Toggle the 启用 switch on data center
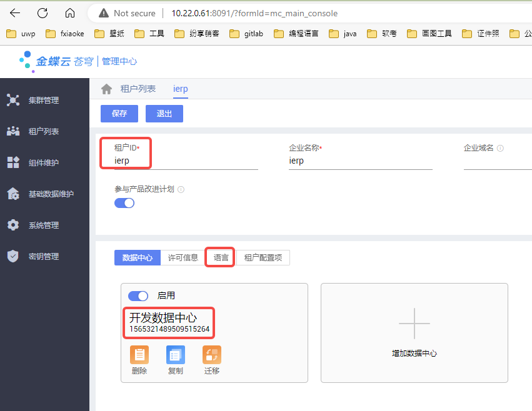This screenshot has width=532, height=411. (138, 295)
